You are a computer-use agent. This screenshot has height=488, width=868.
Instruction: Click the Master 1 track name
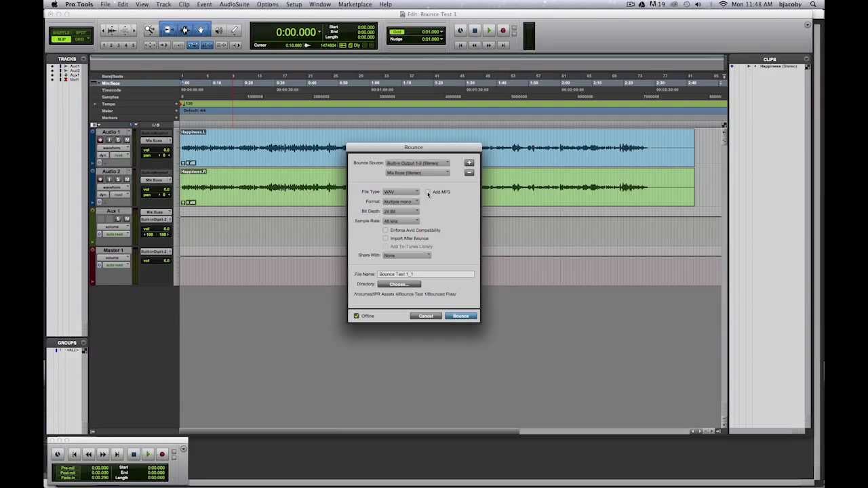(x=112, y=250)
